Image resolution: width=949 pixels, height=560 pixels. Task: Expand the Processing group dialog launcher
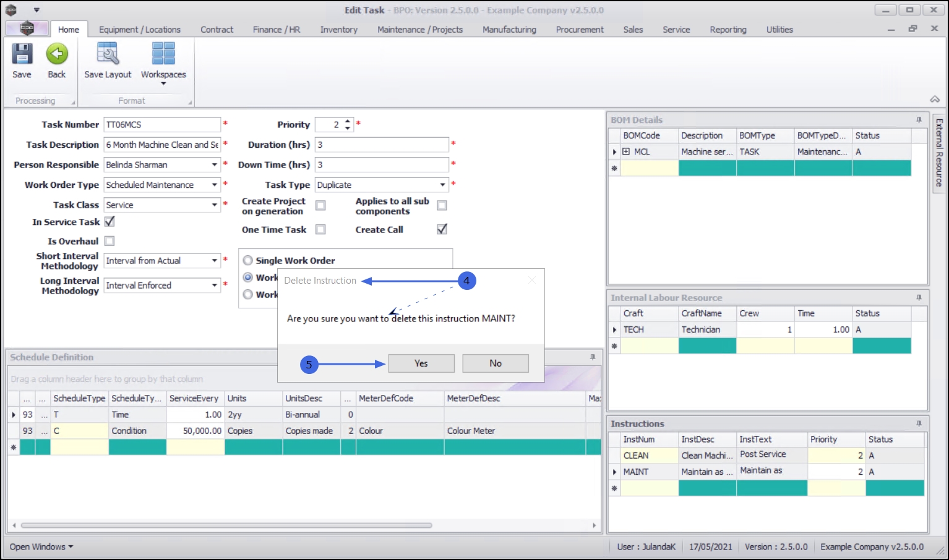[x=73, y=103]
